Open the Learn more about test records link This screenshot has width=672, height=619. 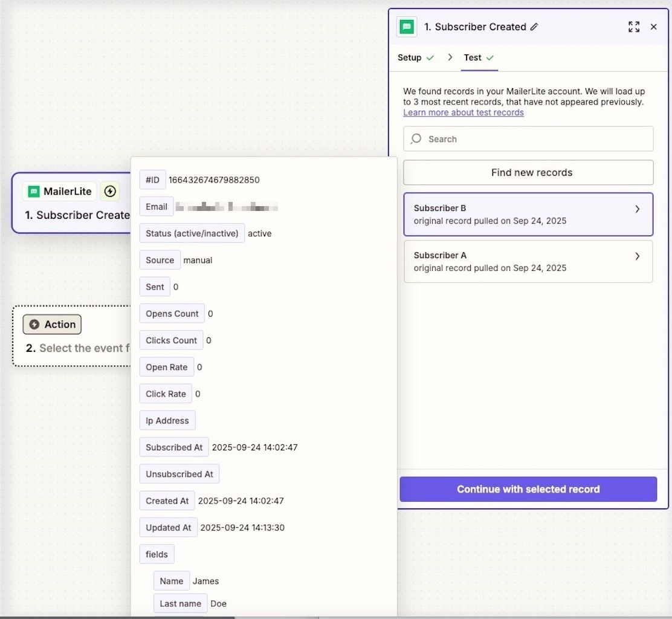pyautogui.click(x=464, y=112)
